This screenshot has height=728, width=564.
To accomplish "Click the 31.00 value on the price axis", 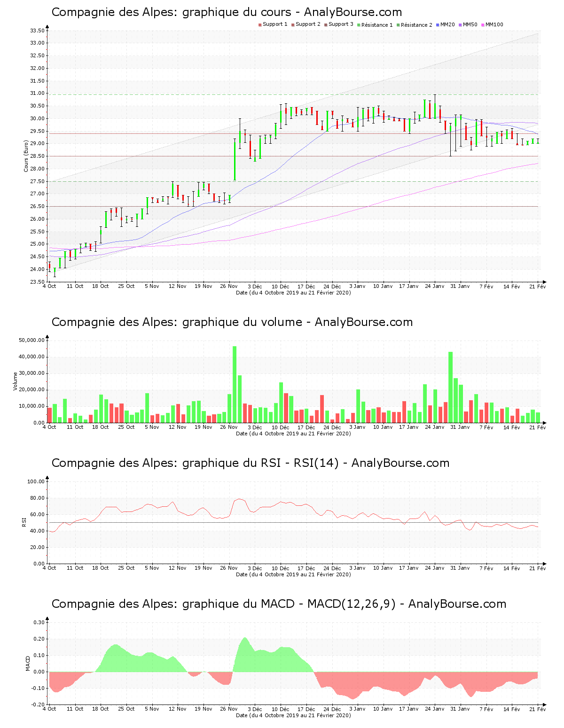I will point(37,93).
